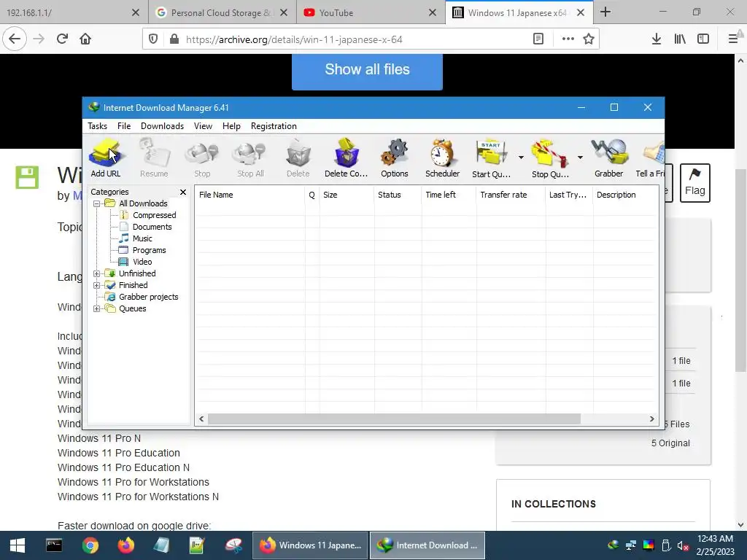747x560 pixels.
Task: Open IDM Options gear icon
Action: [395, 158]
